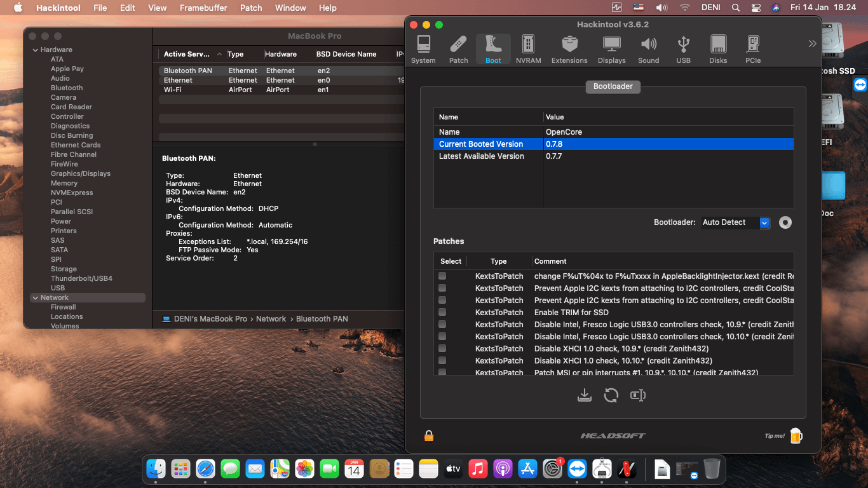Open the Extensions section
The height and width of the screenshot is (488, 868).
point(569,50)
